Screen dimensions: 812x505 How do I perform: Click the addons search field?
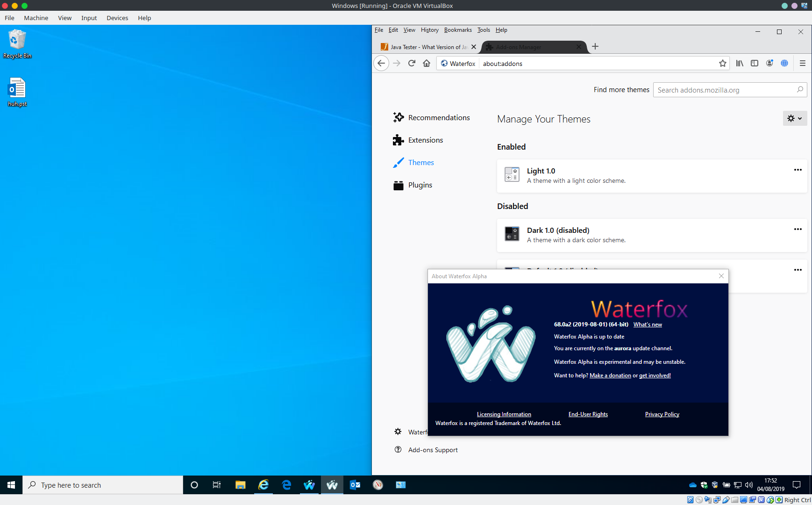point(724,90)
